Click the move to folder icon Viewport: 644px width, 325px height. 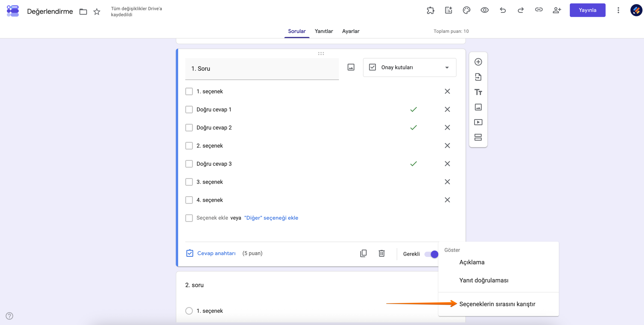tap(83, 12)
